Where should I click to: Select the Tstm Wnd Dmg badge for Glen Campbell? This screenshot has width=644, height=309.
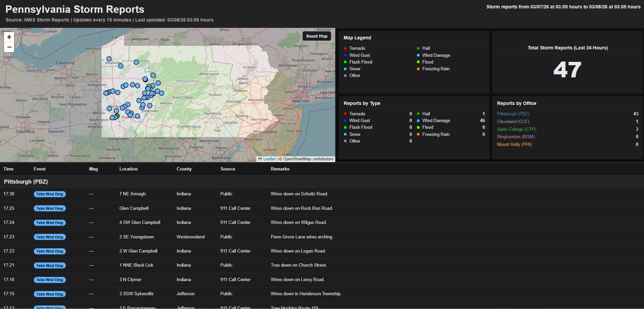[x=49, y=208]
